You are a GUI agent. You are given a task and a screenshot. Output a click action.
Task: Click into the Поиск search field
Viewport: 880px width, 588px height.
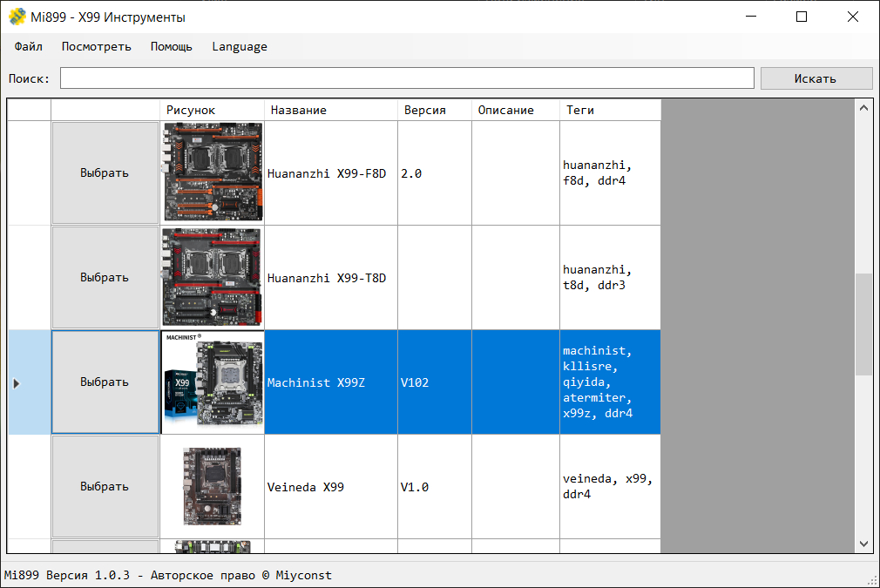pyautogui.click(x=407, y=78)
